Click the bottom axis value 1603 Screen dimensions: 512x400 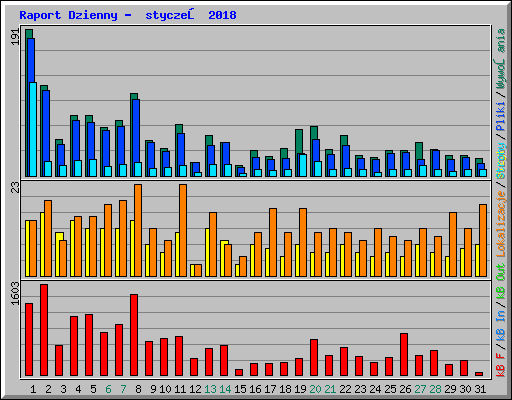point(15,293)
